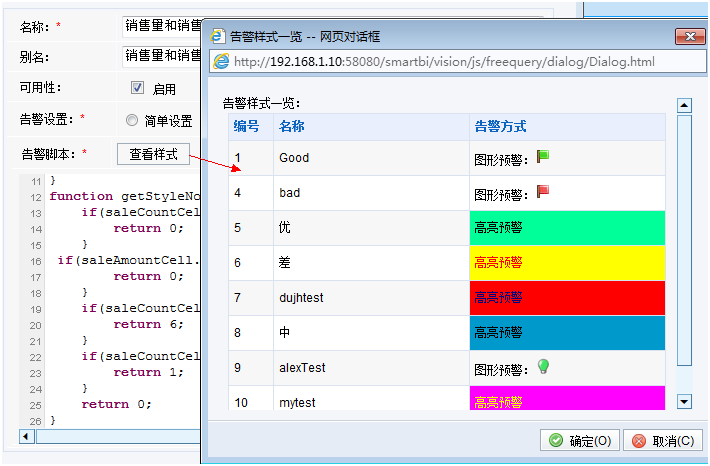Click the 名称 input field
Viewport: 710px width, 466px height.
[x=162, y=26]
